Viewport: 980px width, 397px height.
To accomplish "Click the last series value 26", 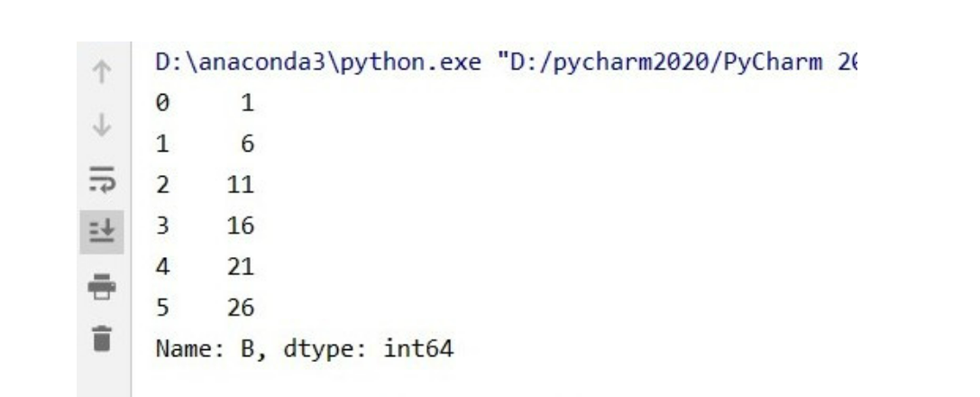I will (241, 308).
